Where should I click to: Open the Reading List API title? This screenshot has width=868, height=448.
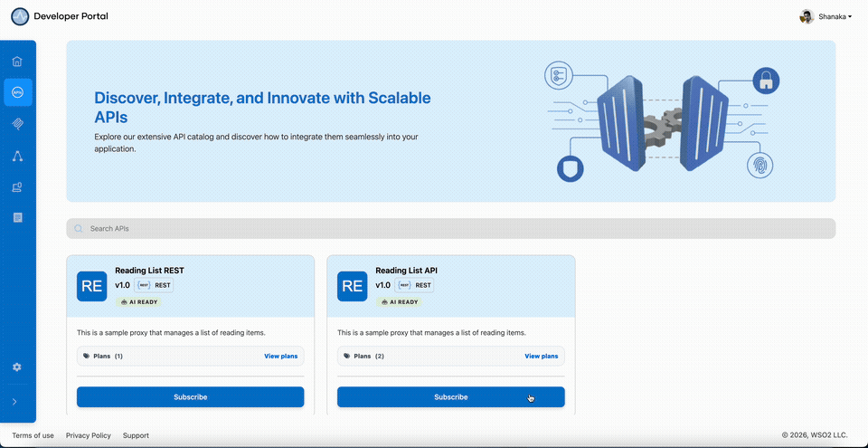tap(406, 271)
